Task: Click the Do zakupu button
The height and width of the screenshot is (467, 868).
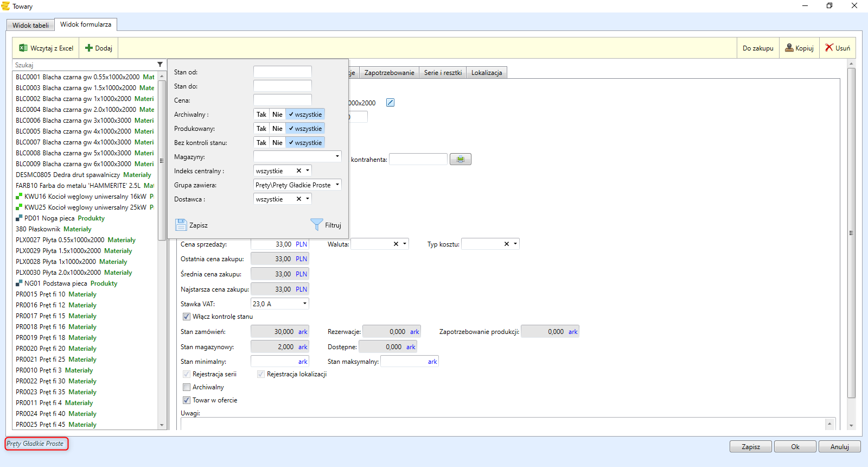Action: click(x=758, y=48)
